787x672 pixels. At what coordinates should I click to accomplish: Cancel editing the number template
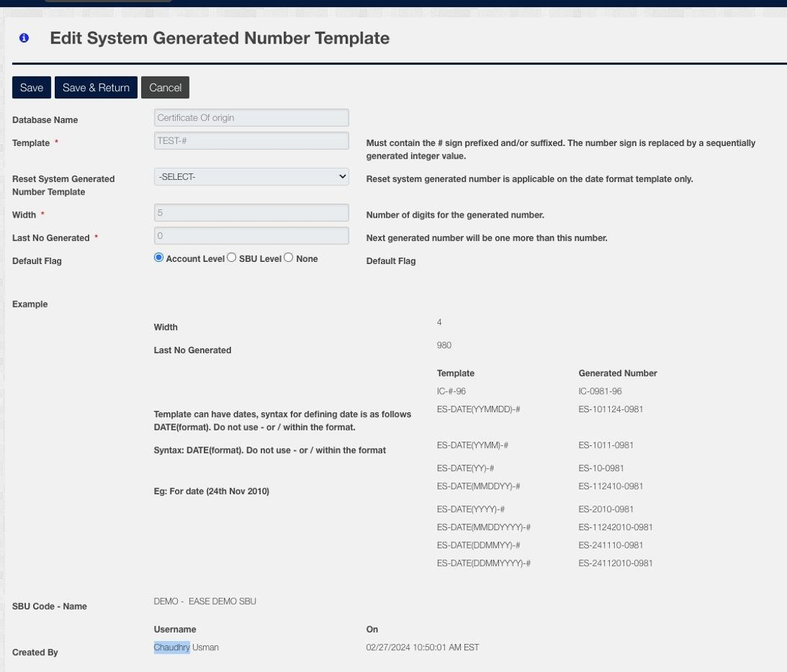point(165,87)
